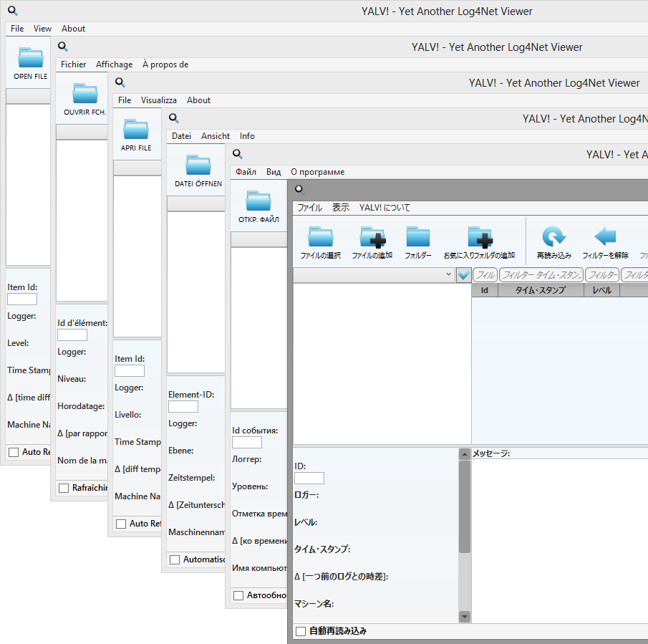Open the Fichier menu in French window
648x644 pixels.
tap(74, 64)
